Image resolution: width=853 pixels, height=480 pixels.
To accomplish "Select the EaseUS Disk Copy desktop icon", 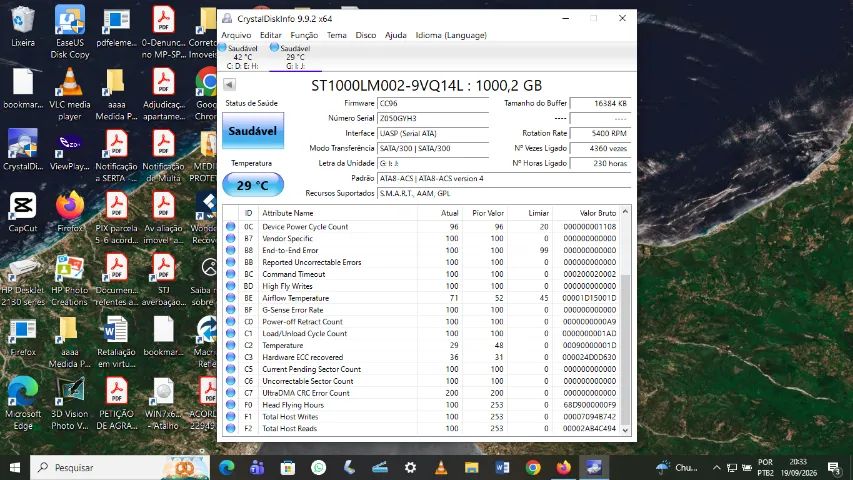I will coord(70,32).
